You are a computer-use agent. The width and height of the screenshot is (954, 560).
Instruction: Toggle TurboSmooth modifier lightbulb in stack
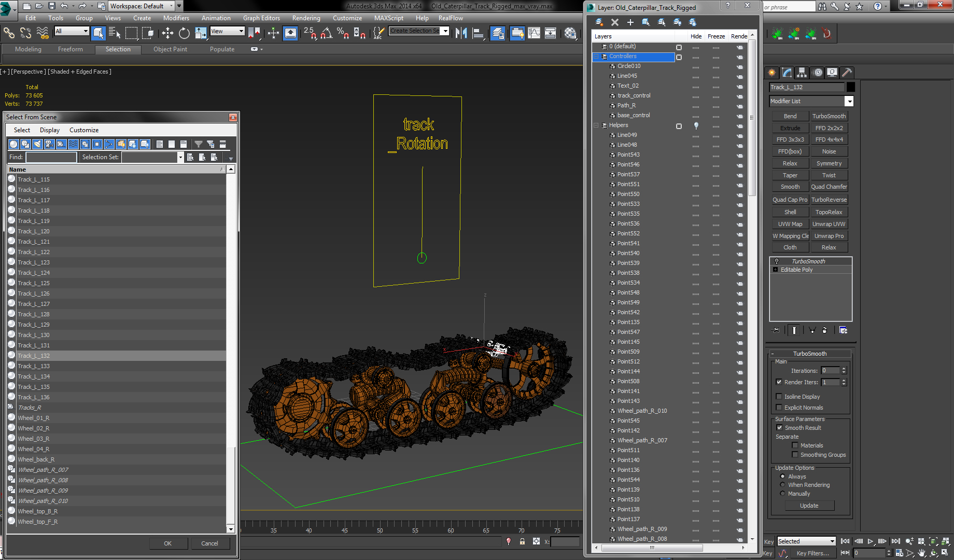tap(776, 261)
